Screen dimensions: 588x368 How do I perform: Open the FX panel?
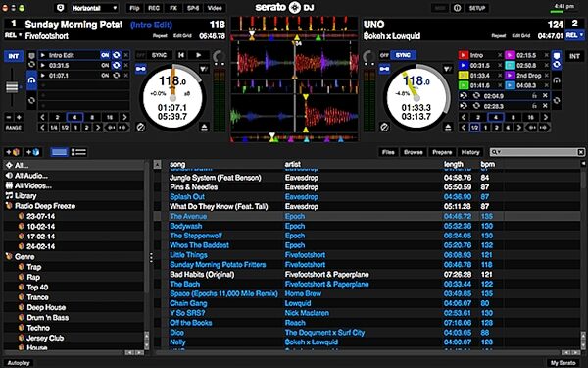click(x=173, y=8)
